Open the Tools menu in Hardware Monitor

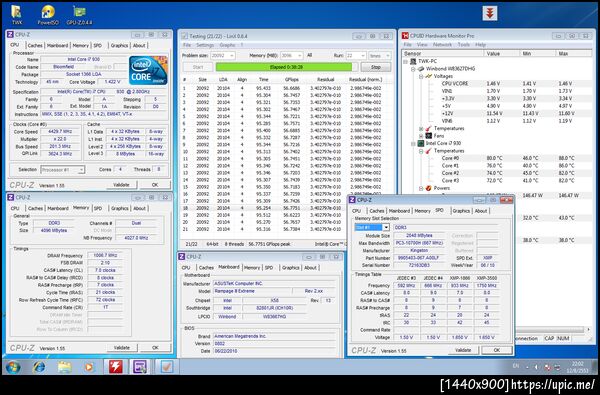coord(463,45)
